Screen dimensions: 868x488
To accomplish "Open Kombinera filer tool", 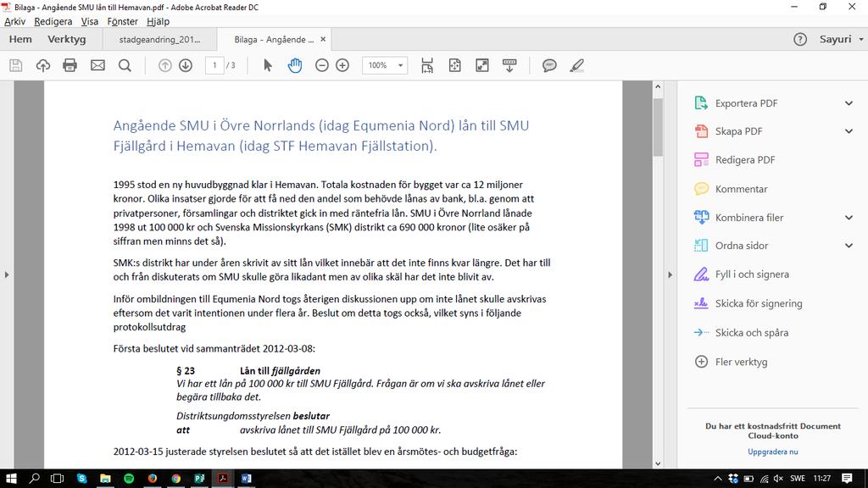I will coord(749,218).
